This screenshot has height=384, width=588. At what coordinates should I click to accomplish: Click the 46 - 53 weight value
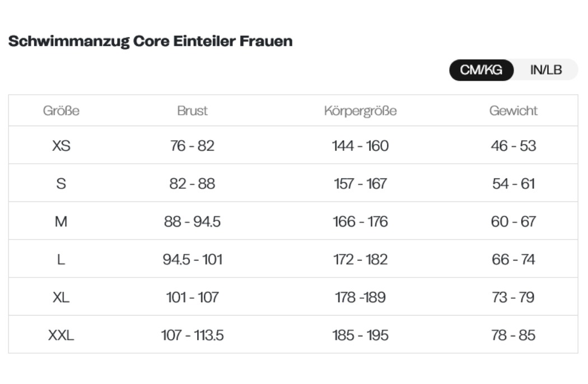(x=514, y=146)
